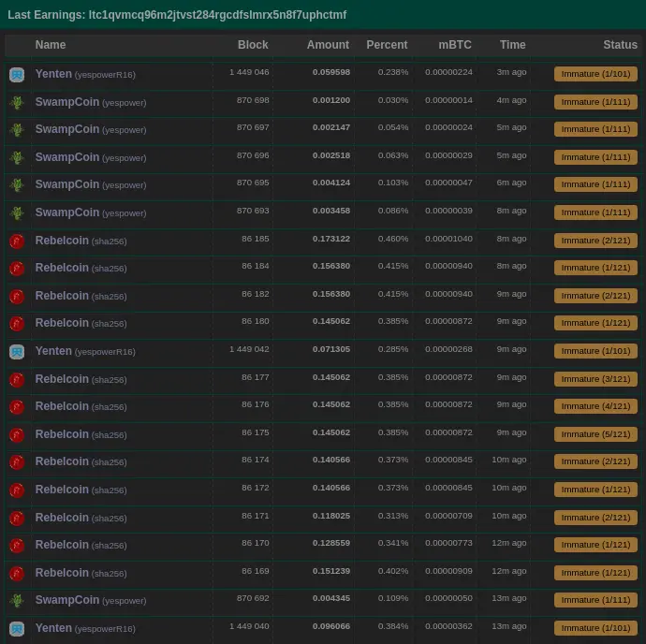Click the '3m ago' time cell
The width and height of the screenshot is (646, 644).
coord(511,72)
